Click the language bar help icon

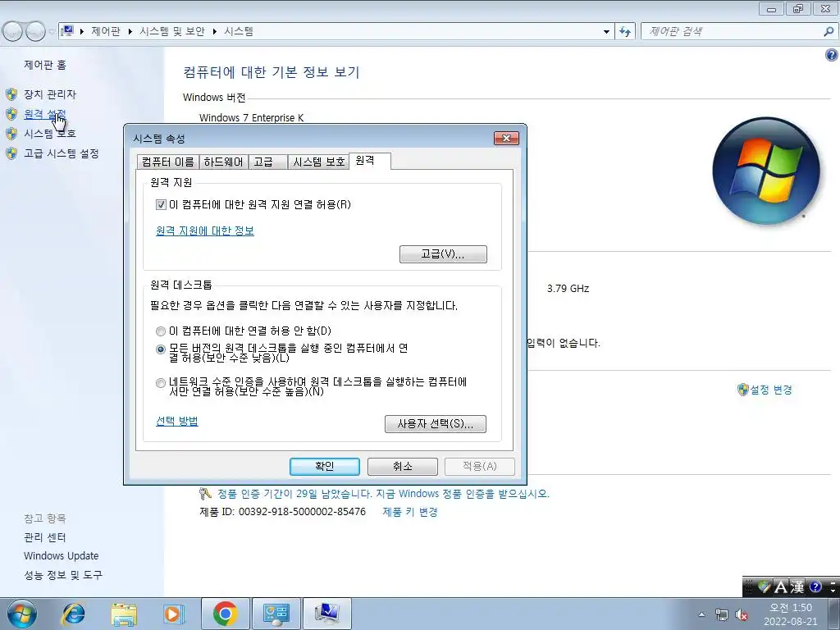point(815,587)
